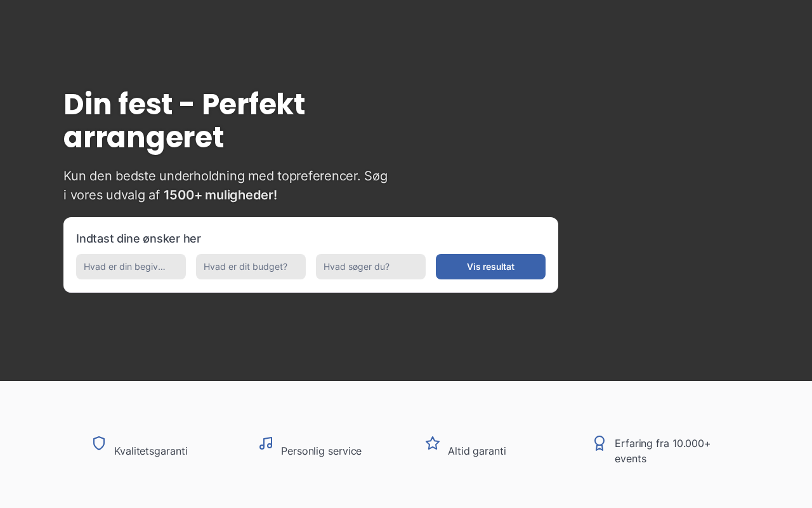
Task: Click the light gray strip below the feature labels
Action: pos(406,490)
